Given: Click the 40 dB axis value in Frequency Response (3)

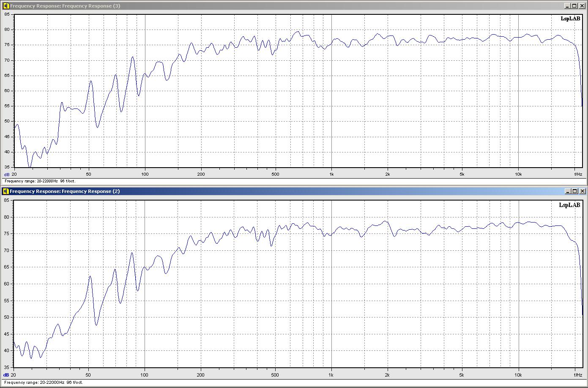Looking at the screenshot, I should [x=7, y=152].
